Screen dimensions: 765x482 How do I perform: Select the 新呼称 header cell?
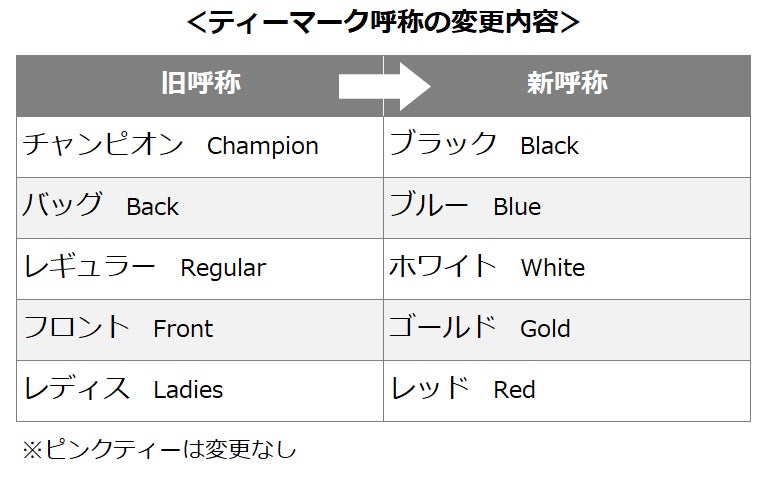(x=567, y=86)
